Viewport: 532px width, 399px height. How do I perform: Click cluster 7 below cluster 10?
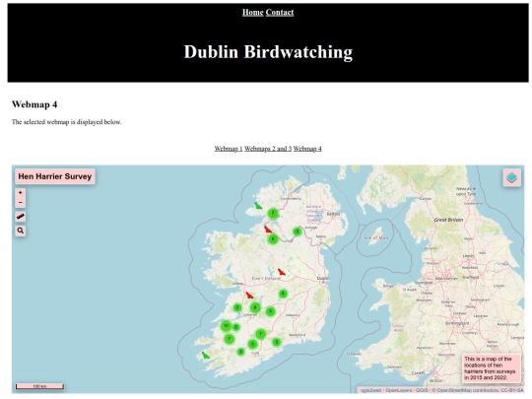[230, 339]
